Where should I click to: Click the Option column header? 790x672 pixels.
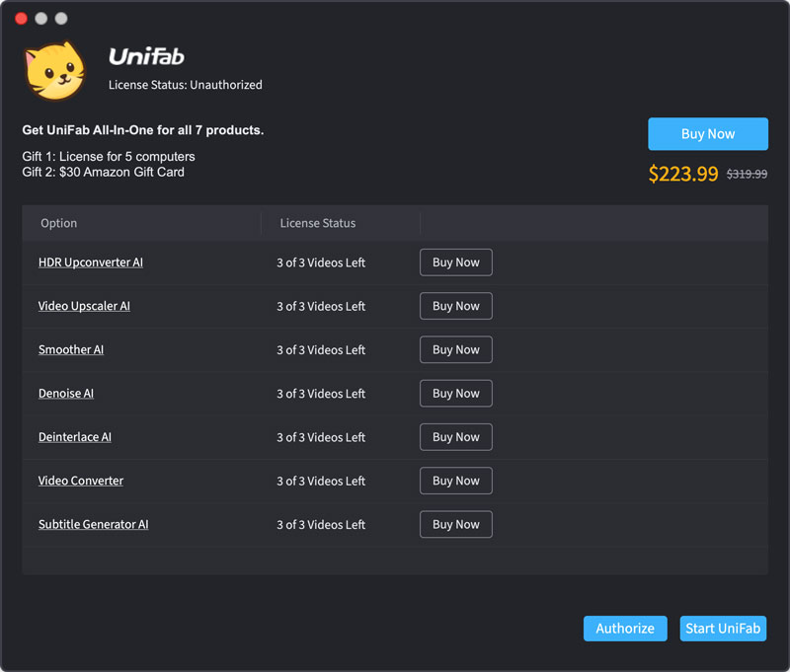click(x=59, y=223)
